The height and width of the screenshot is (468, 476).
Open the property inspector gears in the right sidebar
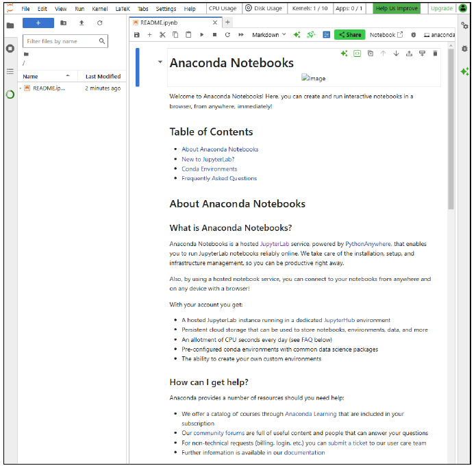click(x=465, y=26)
